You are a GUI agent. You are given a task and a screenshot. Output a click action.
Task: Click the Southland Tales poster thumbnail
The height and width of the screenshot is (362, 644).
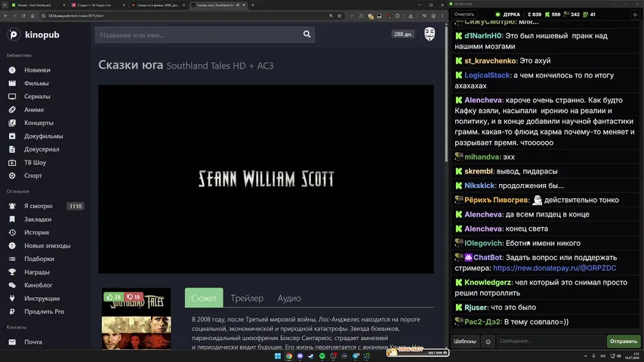tap(137, 319)
